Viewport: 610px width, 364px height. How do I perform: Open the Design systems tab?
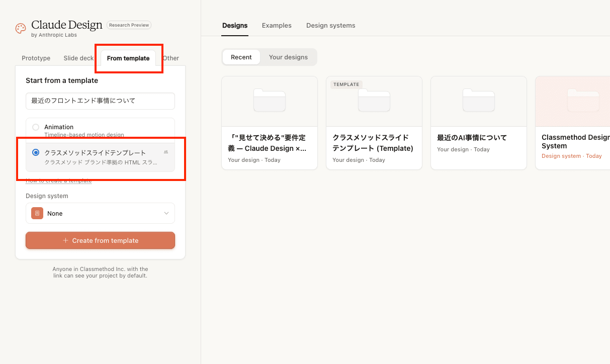(x=330, y=26)
